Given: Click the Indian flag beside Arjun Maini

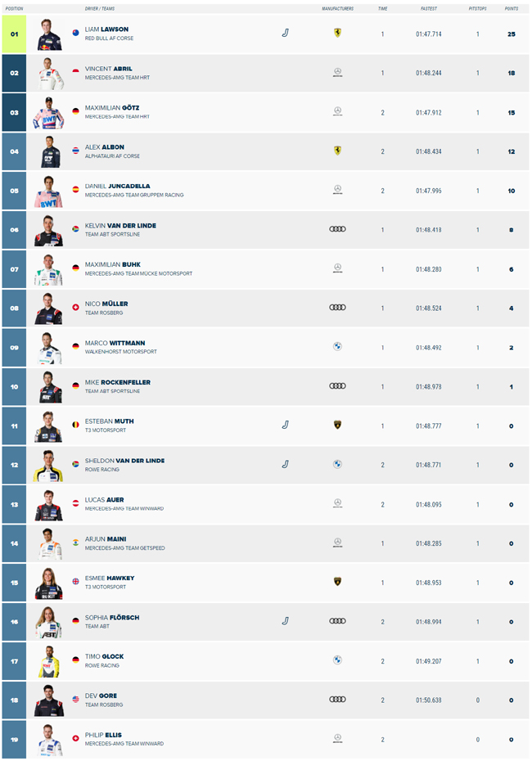Looking at the screenshot, I should pos(76,543).
